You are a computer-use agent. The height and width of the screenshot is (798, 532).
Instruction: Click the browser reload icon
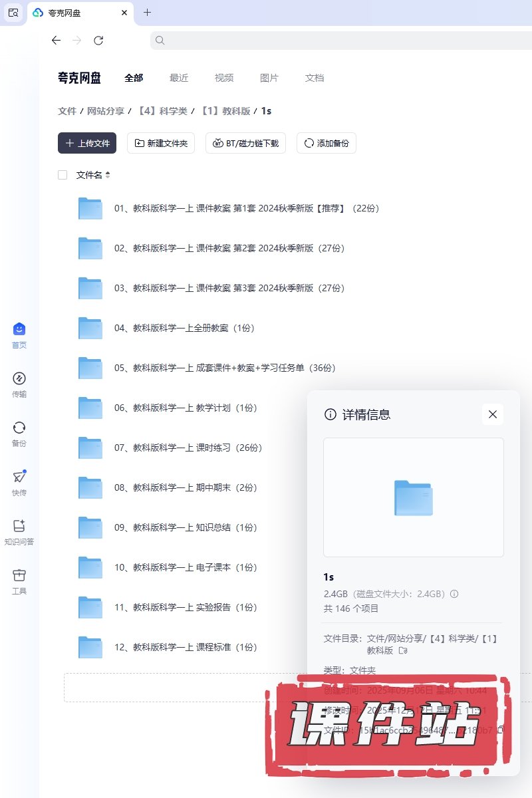[x=98, y=41]
